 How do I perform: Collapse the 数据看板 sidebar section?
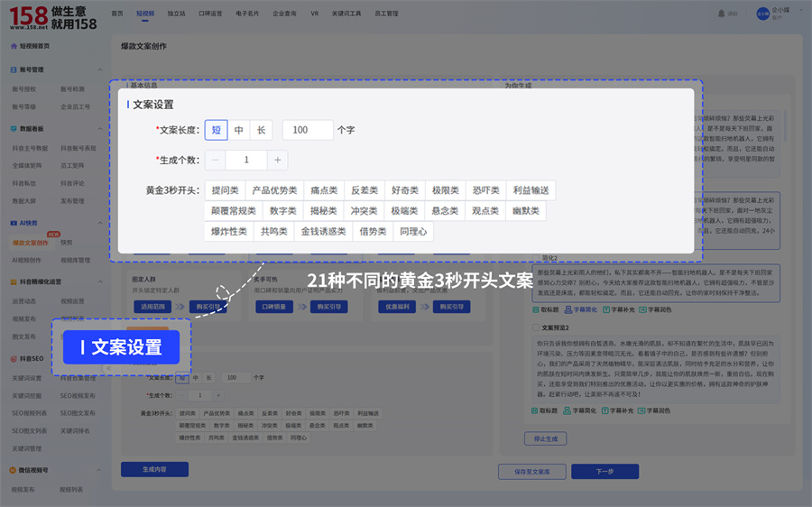(x=100, y=129)
